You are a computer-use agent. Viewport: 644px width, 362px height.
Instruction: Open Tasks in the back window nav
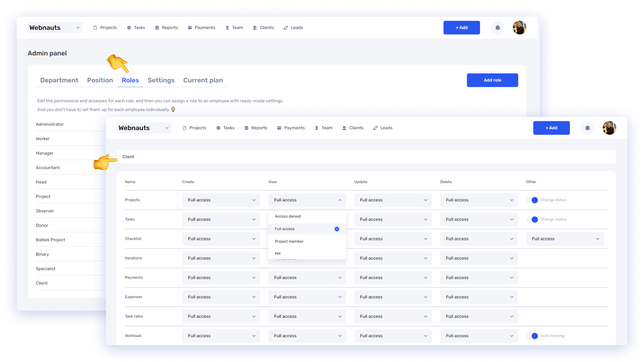pos(136,27)
